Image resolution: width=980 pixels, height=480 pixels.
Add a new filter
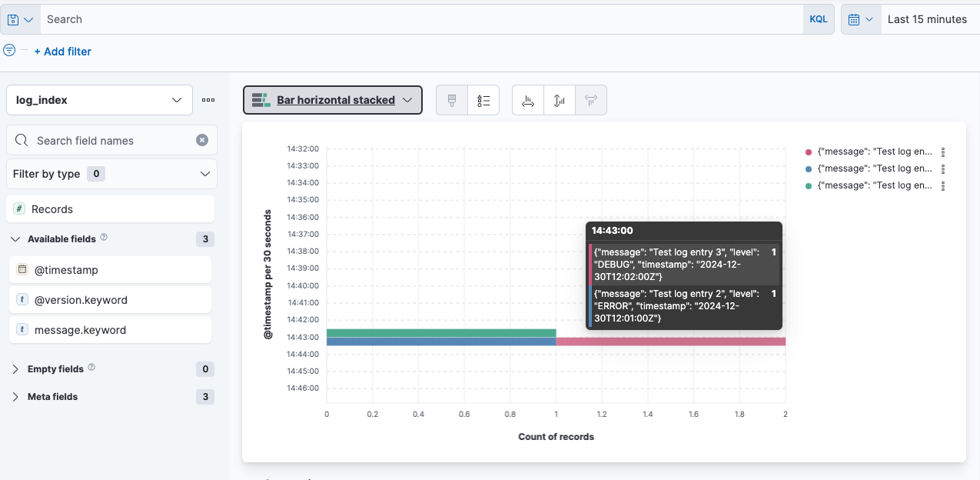point(62,52)
